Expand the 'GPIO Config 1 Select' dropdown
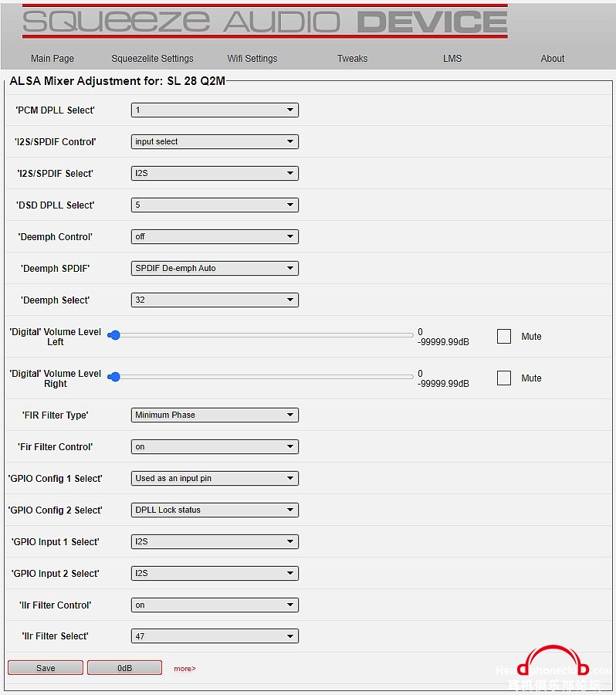The height and width of the screenshot is (695, 616). point(215,479)
